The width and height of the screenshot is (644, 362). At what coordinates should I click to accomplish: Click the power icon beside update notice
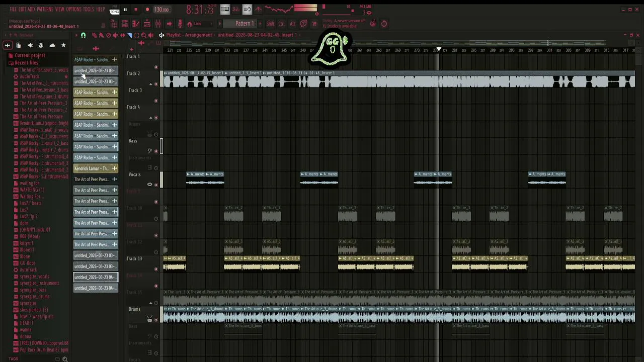coord(384,24)
